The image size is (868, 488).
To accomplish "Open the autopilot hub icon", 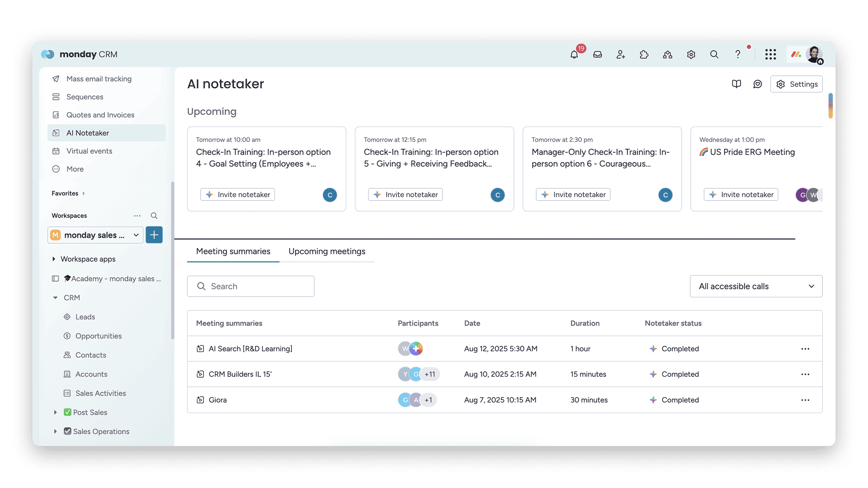I will (668, 55).
